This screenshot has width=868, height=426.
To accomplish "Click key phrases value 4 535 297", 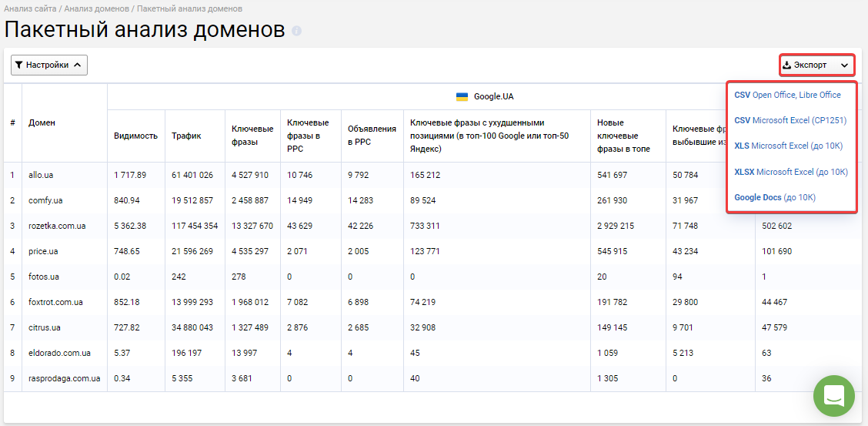I will pyautogui.click(x=249, y=251).
